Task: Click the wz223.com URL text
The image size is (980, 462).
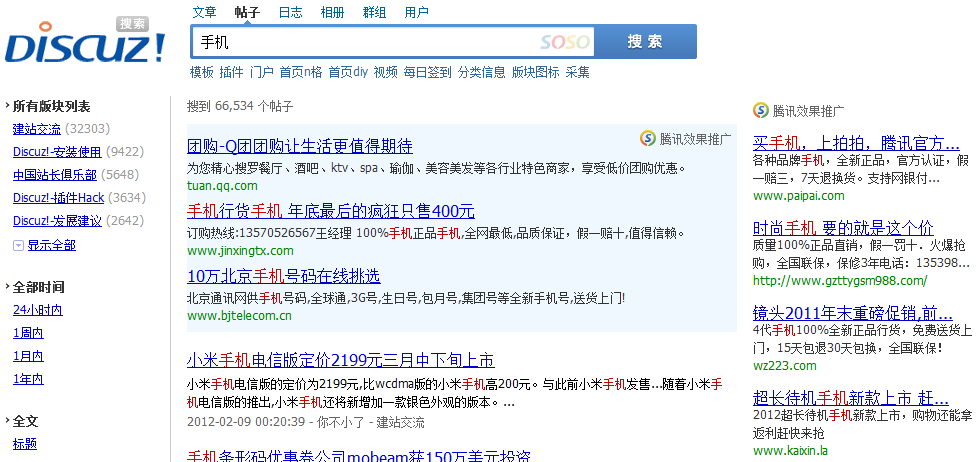Action: 784,366
